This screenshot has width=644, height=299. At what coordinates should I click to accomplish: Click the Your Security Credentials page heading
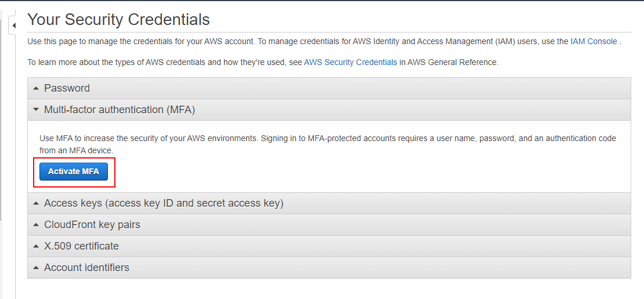119,19
